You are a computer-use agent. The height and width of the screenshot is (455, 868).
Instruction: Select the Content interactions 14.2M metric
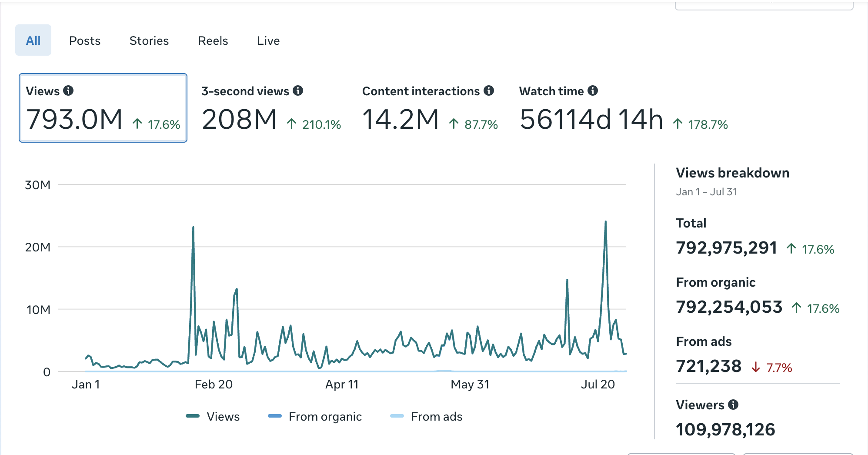pyautogui.click(x=430, y=109)
